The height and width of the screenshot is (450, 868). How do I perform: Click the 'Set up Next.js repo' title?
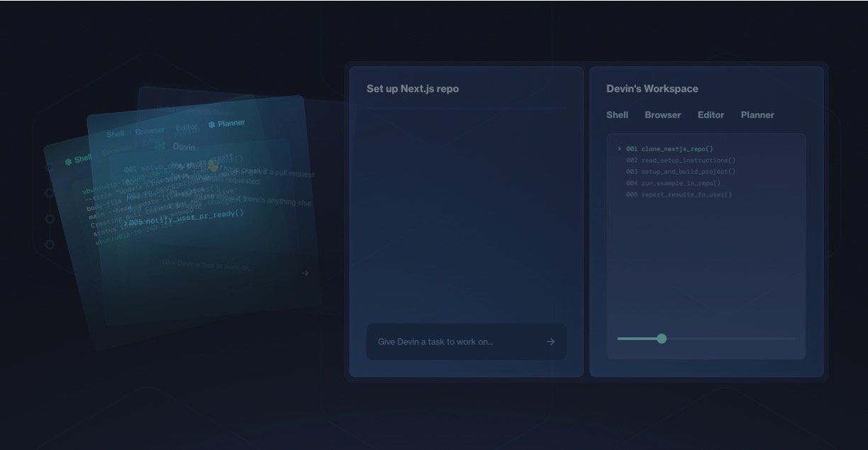(412, 89)
